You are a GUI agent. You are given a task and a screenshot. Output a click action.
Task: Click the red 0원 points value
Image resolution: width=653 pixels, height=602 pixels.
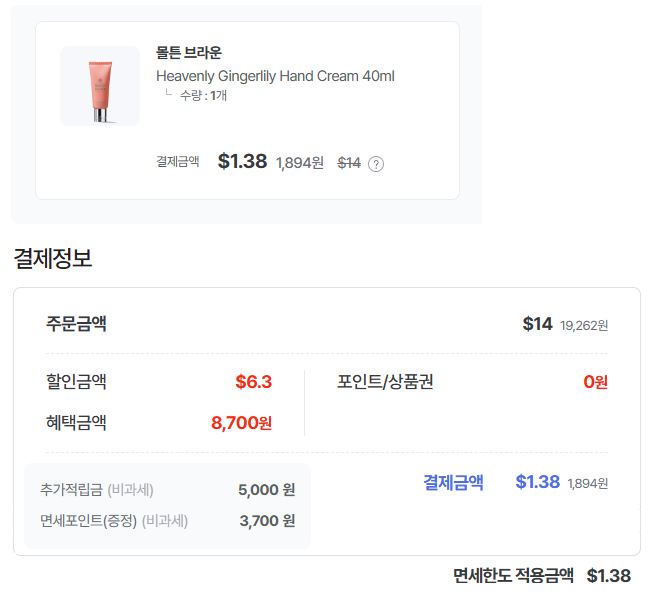pyautogui.click(x=595, y=382)
